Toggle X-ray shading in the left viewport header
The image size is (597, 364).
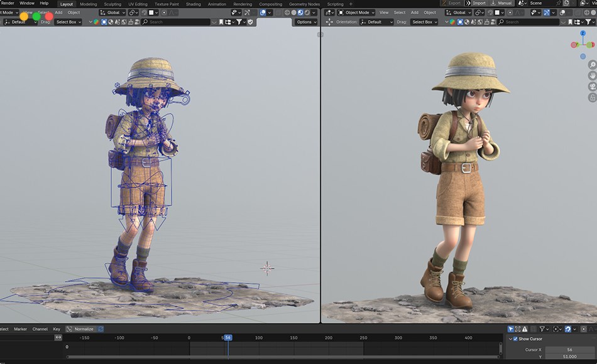278,13
